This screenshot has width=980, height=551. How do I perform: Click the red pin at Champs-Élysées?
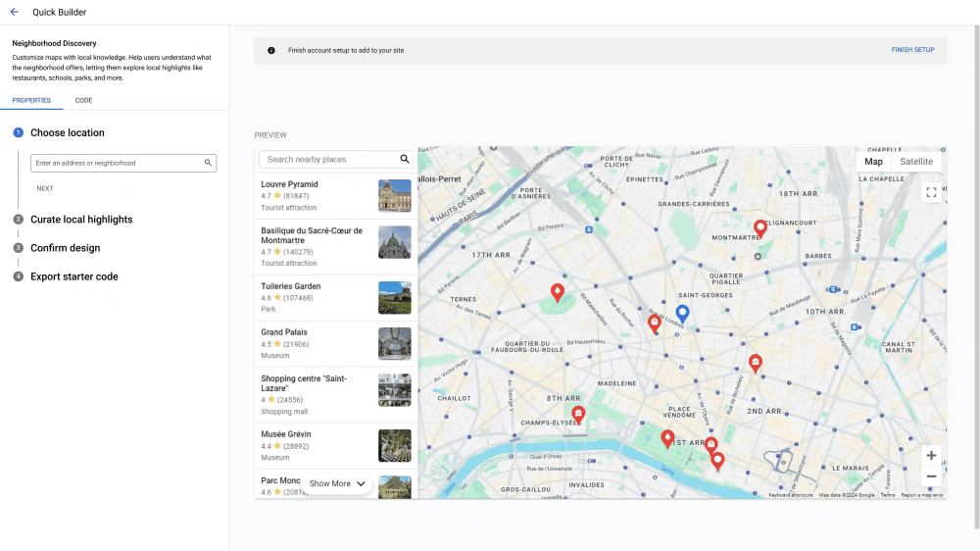578,415
